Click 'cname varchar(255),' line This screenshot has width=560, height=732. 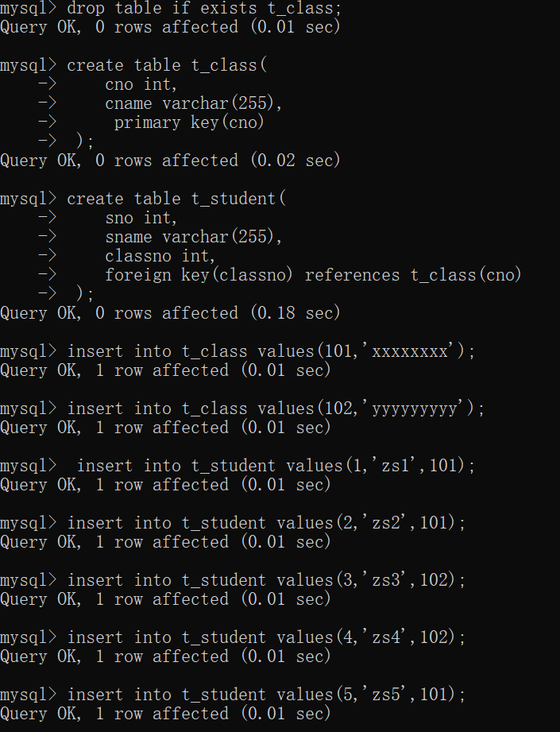pyautogui.click(x=194, y=103)
